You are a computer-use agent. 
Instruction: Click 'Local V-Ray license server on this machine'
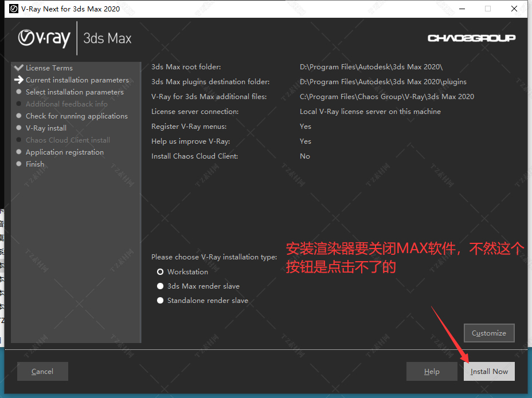click(x=370, y=112)
